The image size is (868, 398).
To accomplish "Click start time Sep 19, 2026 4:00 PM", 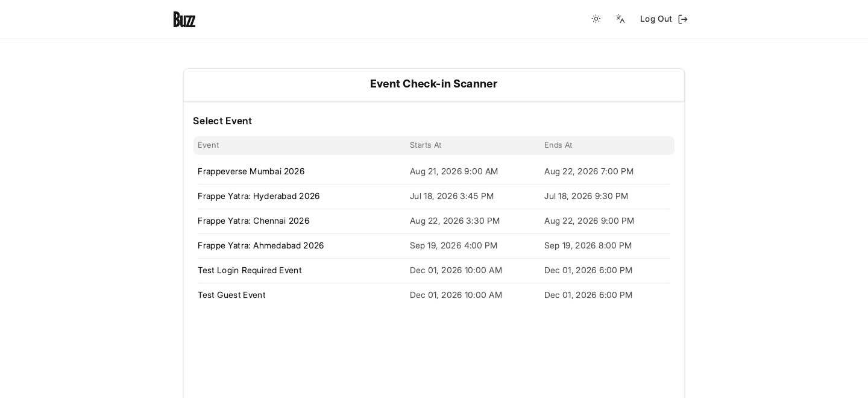I will click(454, 246).
